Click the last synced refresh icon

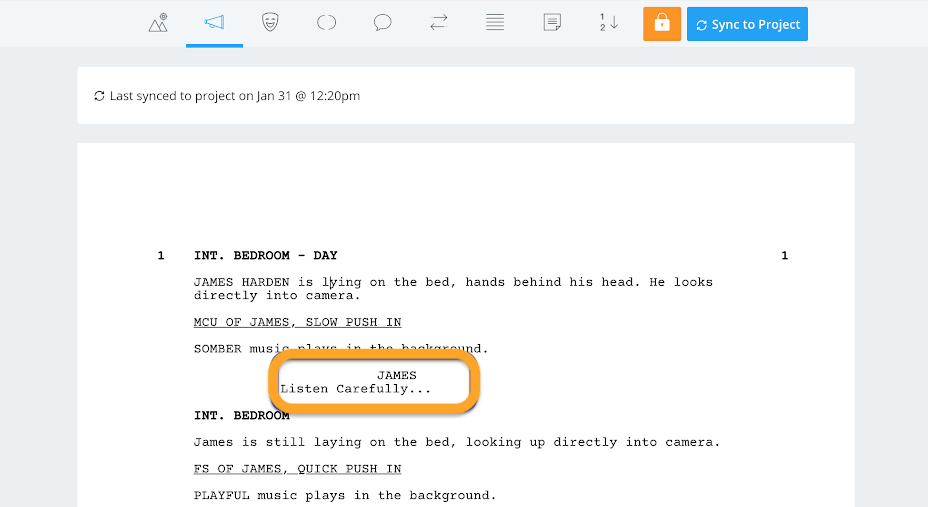point(99,96)
